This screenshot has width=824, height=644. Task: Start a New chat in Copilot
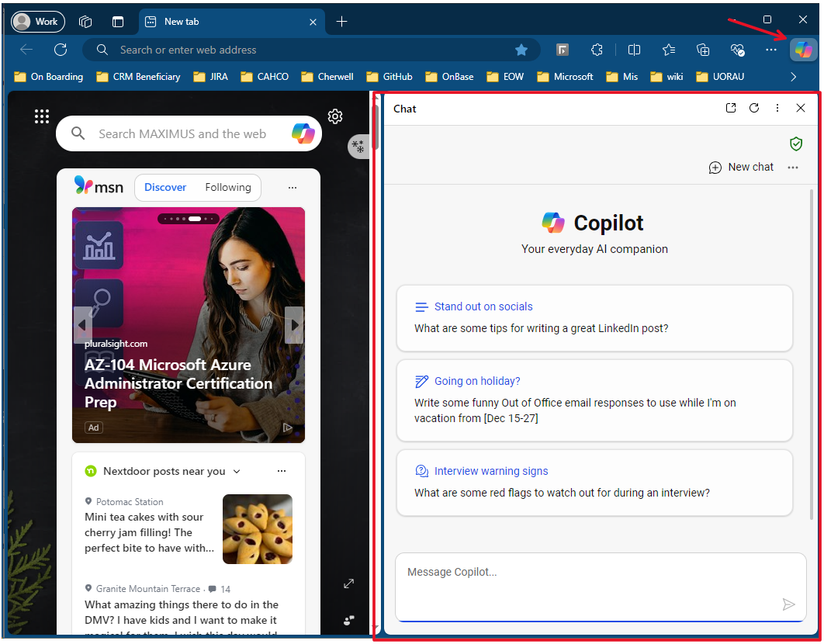(741, 167)
